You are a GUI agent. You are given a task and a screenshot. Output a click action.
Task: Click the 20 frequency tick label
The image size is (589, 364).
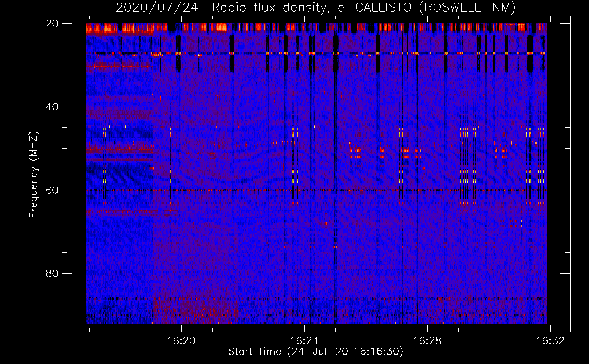pos(52,24)
